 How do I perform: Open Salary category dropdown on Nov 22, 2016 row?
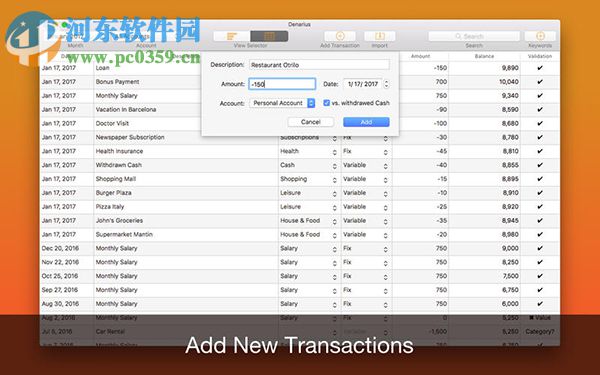coord(308,262)
